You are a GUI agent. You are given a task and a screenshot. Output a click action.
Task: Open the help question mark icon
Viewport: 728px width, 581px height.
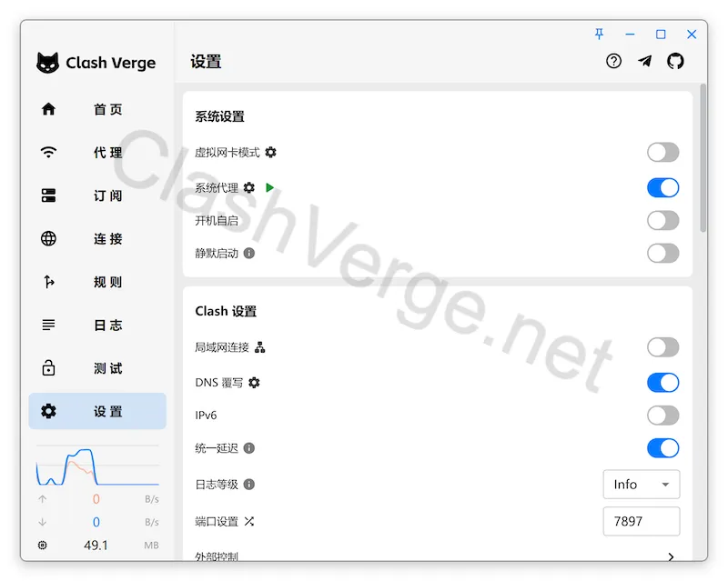click(613, 61)
